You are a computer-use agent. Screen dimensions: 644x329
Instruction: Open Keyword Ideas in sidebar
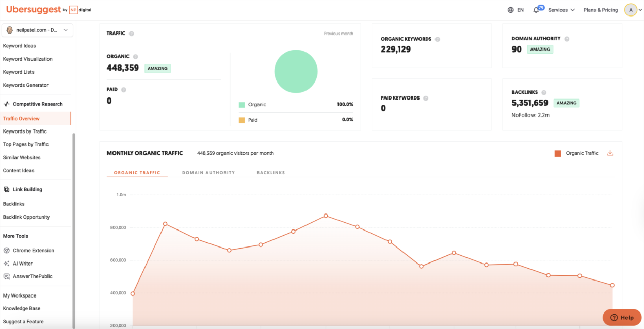(20, 46)
